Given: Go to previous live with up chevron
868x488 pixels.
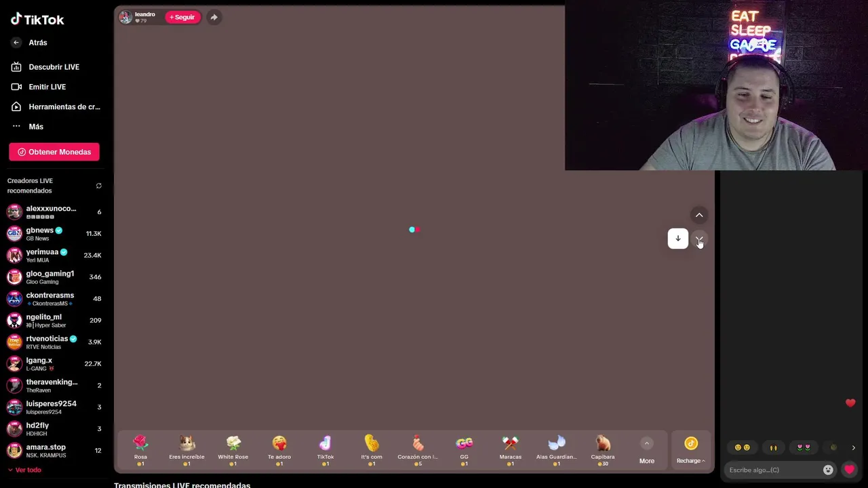Looking at the screenshot, I should (x=699, y=215).
